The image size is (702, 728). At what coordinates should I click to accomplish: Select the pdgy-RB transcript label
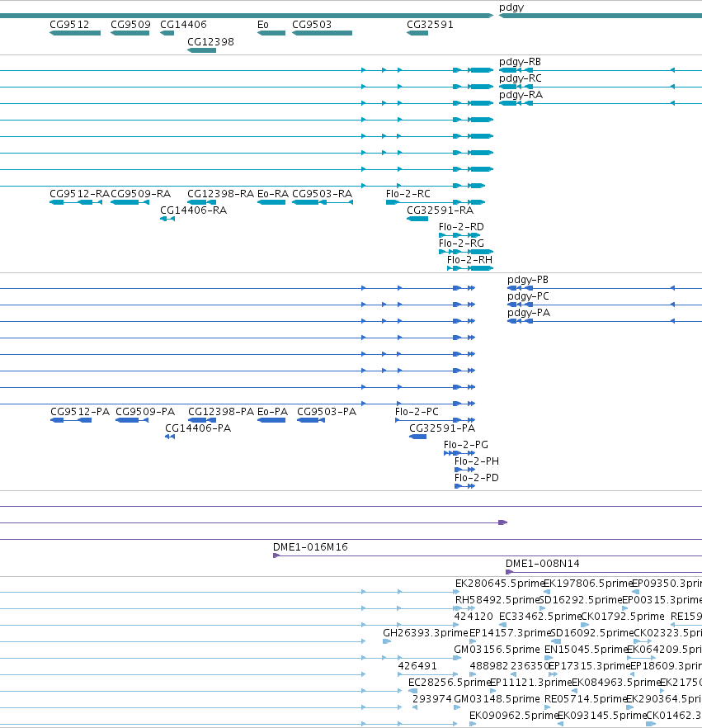520,62
